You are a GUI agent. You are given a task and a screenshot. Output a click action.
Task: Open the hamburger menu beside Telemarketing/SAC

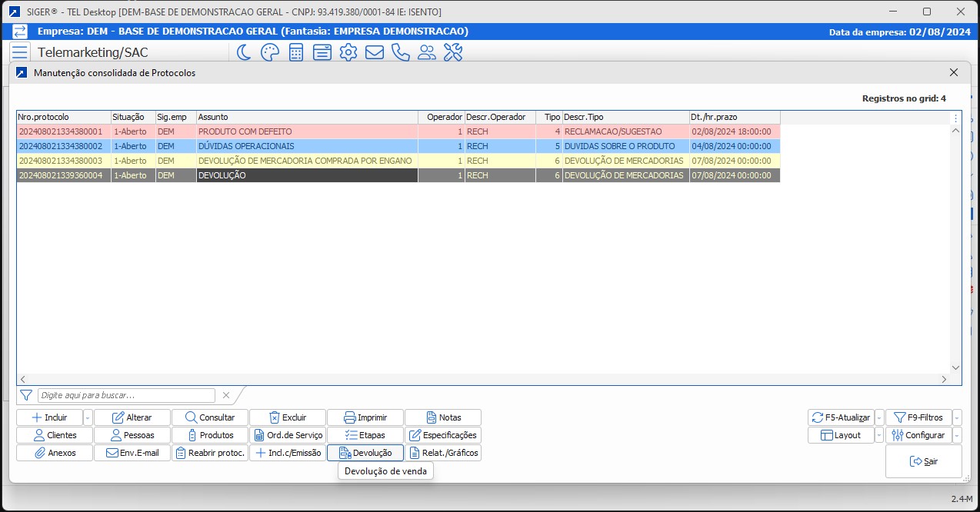(x=20, y=52)
